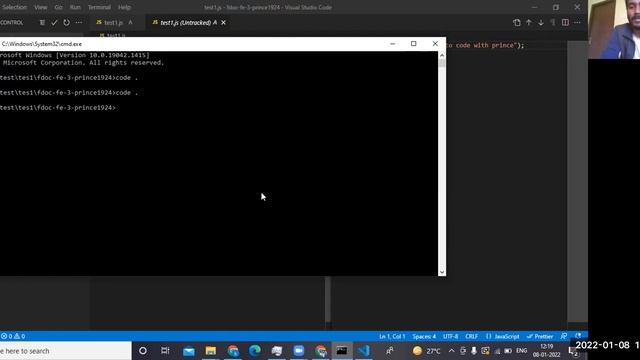The width and height of the screenshot is (640, 360).
Task: Close the cmd.exe window
Action: [435, 44]
